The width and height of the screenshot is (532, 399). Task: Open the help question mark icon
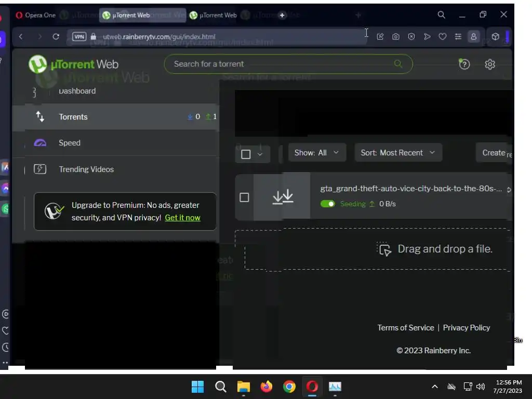click(464, 64)
